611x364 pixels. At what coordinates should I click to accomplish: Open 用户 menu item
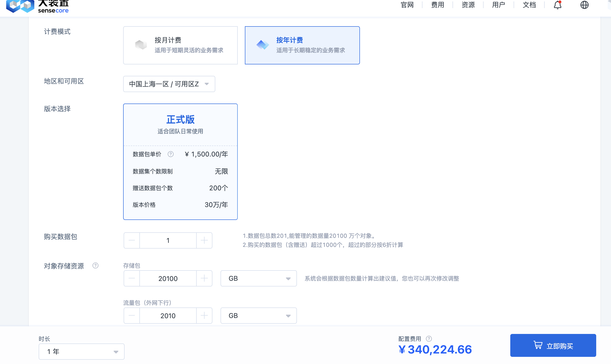pos(498,5)
